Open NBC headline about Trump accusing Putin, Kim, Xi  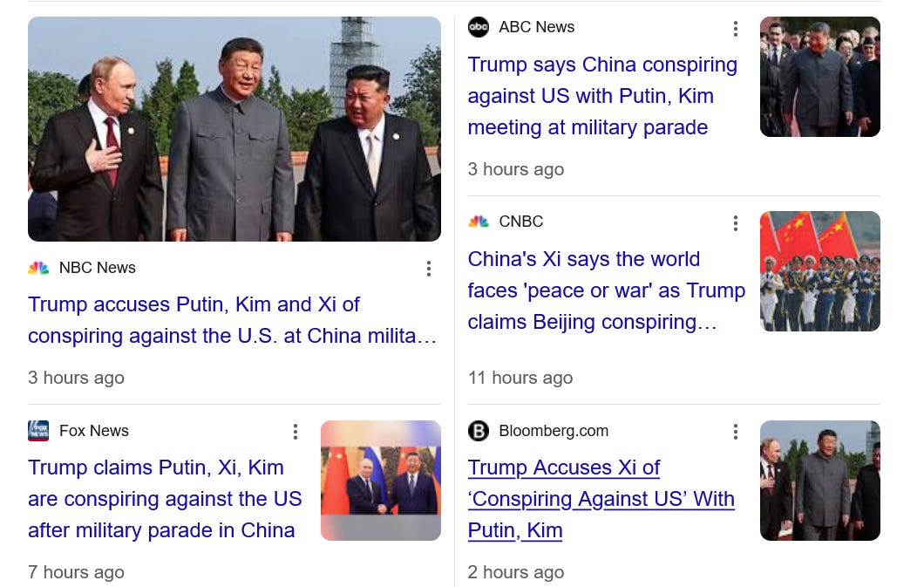(232, 320)
